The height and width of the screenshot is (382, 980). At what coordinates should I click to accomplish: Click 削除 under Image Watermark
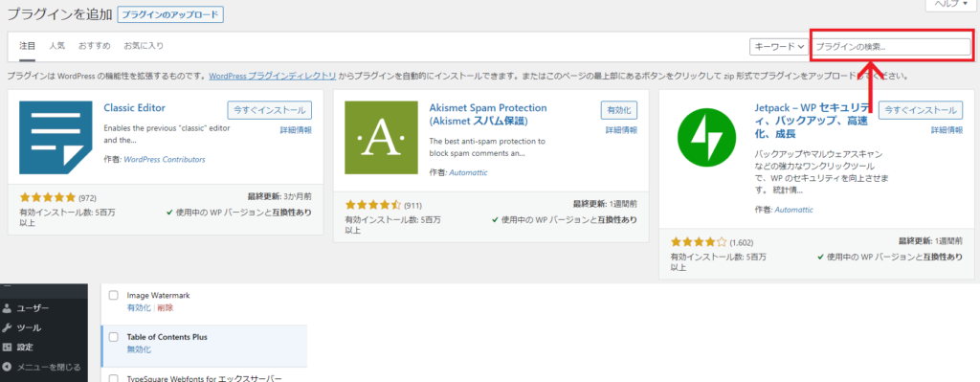tap(166, 307)
